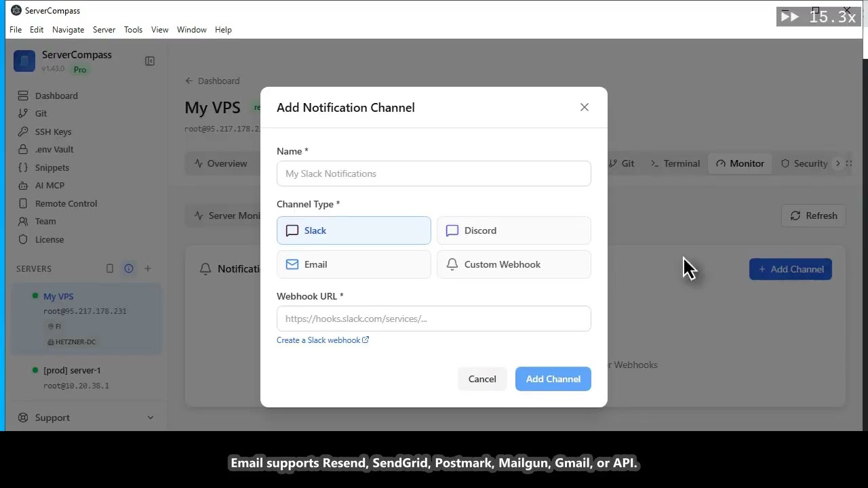Click the Support lifebuoy icon
This screenshot has height=488, width=868.
click(23, 418)
